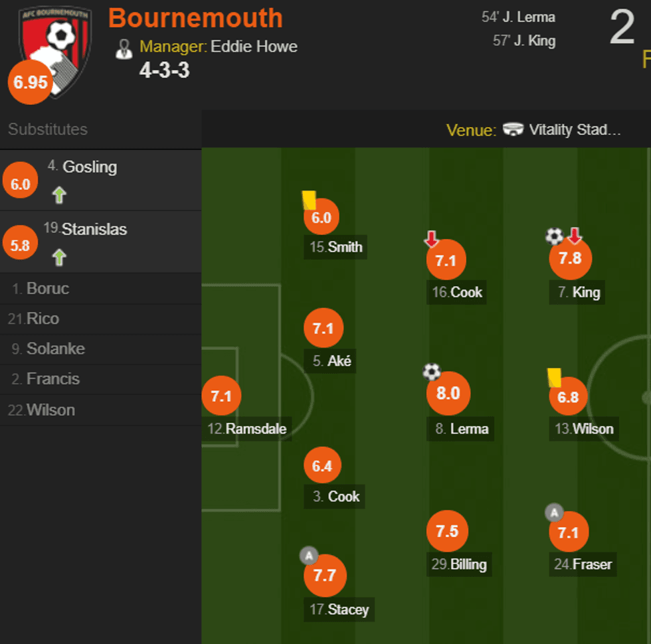Select substitute Boruc from the bench list
651x644 pixels.
(x=47, y=289)
